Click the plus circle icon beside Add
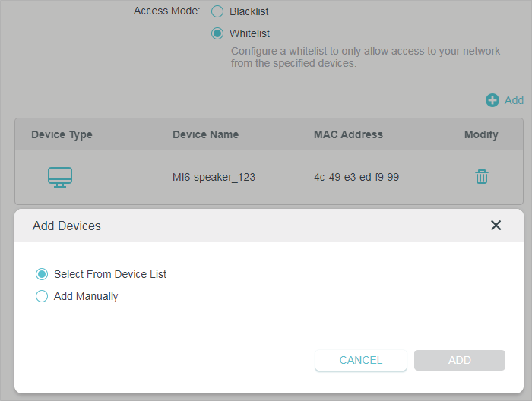 492,100
